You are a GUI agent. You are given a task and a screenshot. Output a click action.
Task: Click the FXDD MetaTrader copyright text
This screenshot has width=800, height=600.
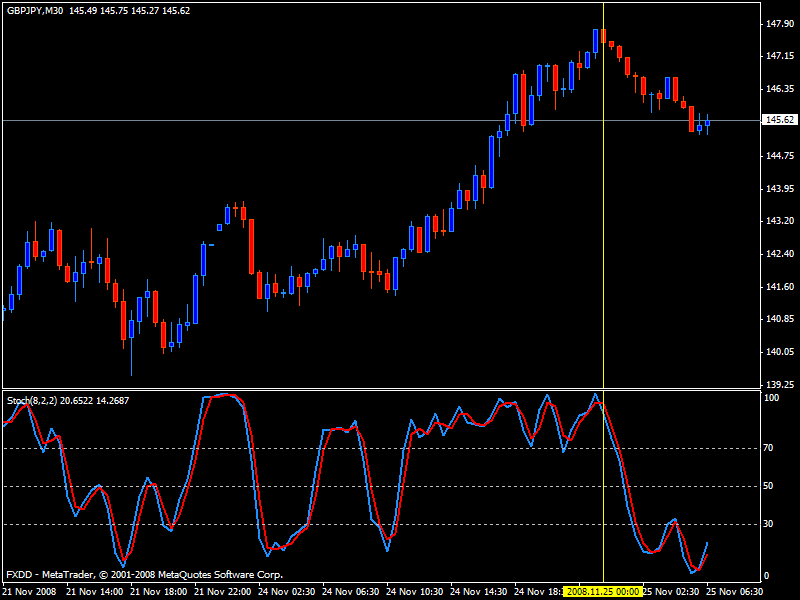click(x=144, y=575)
